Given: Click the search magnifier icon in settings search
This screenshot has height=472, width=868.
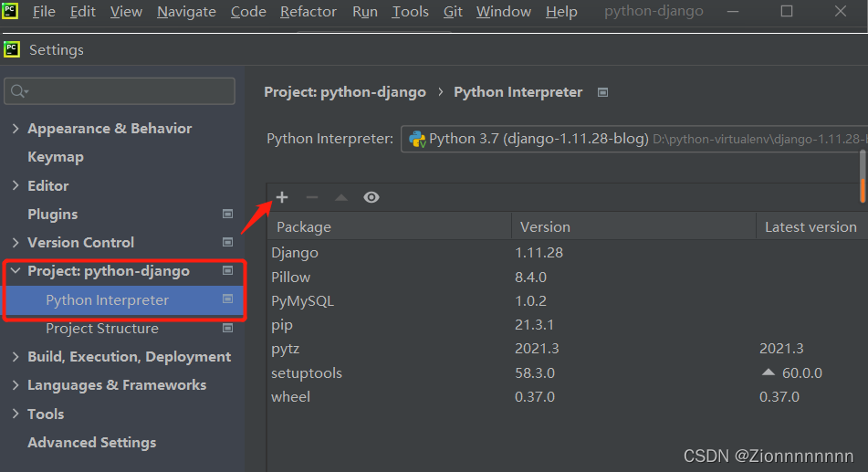Looking at the screenshot, I should (19, 91).
